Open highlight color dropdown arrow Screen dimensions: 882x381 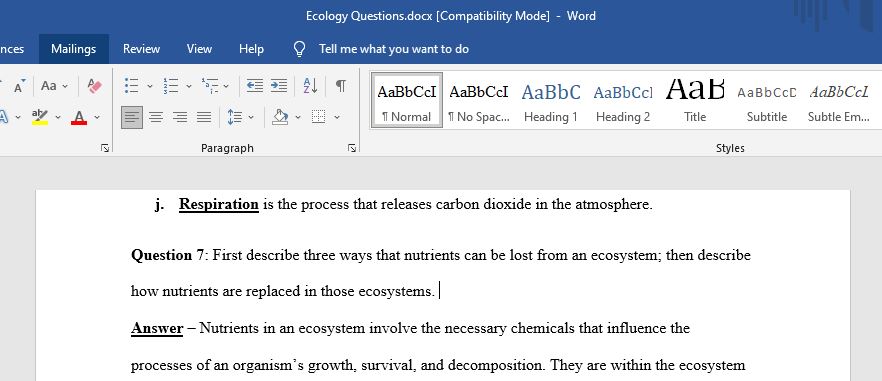coord(57,117)
